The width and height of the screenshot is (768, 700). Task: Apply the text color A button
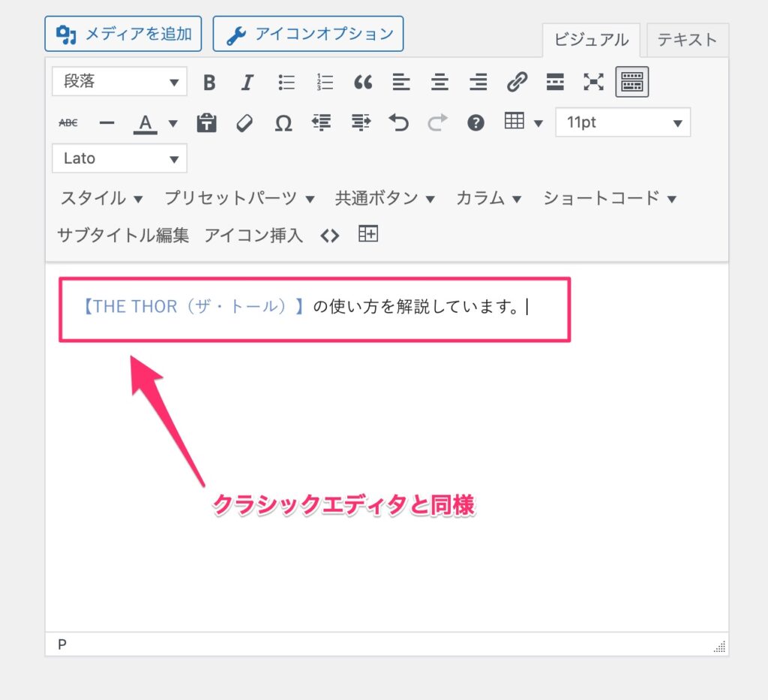tap(145, 124)
